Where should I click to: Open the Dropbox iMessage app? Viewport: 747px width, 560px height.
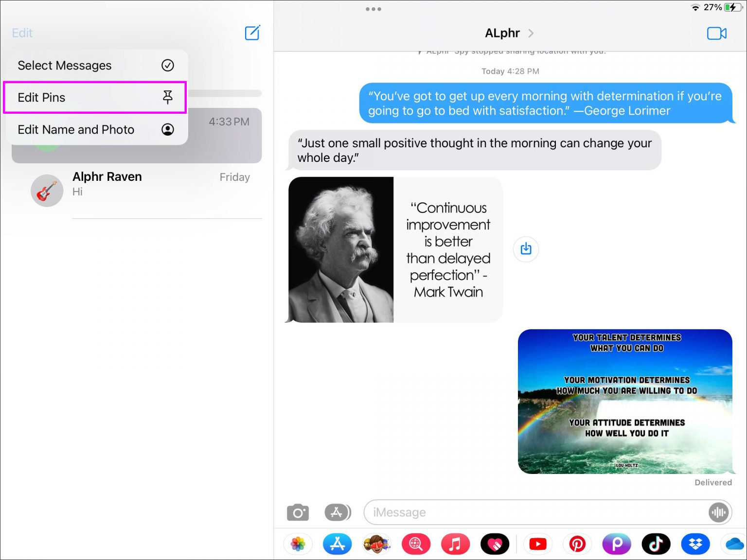pos(695,544)
